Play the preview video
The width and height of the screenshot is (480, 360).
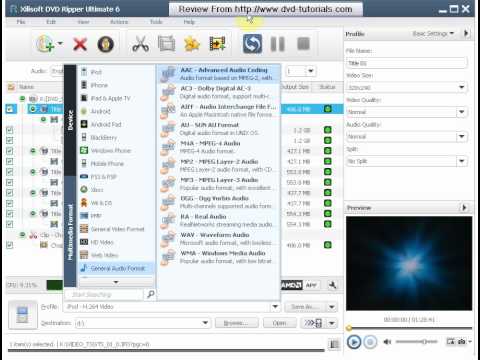pyautogui.click(x=354, y=342)
